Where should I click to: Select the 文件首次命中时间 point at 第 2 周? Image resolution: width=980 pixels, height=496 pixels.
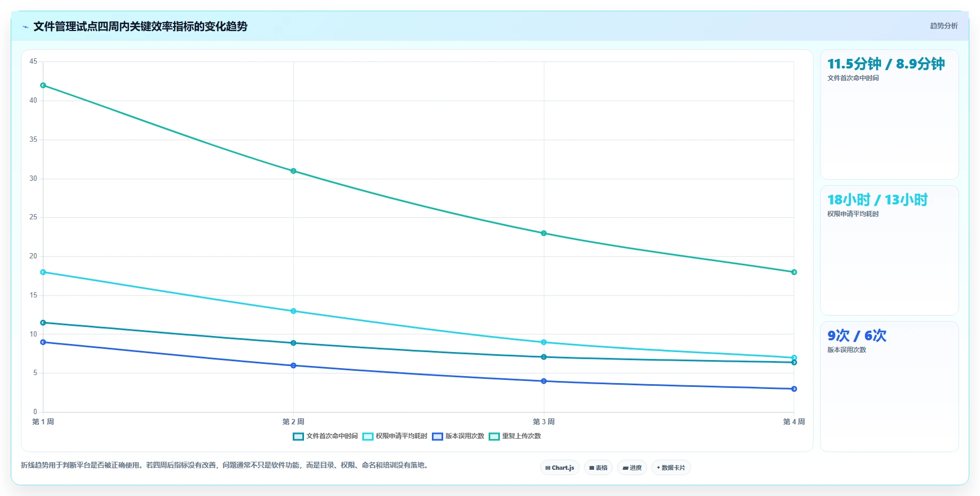tap(293, 343)
